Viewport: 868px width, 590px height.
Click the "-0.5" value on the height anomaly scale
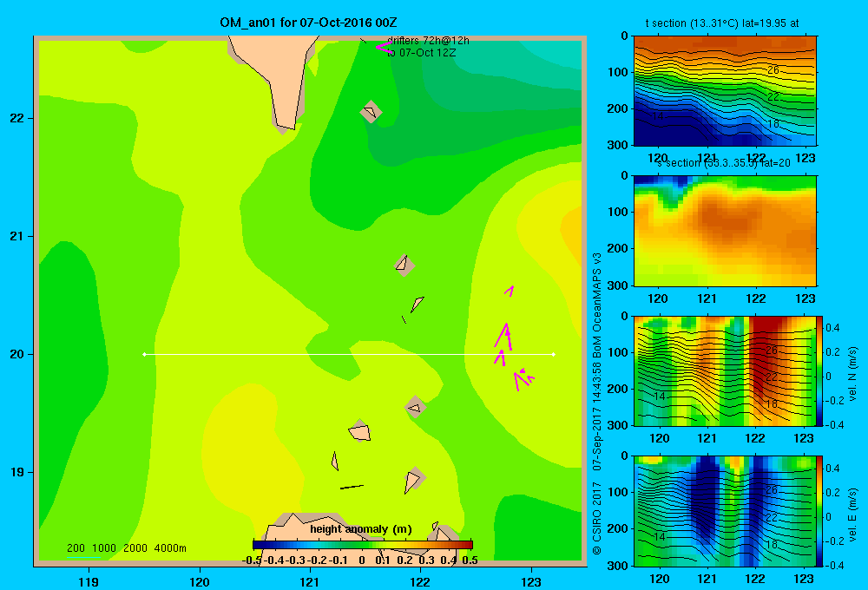(252, 560)
